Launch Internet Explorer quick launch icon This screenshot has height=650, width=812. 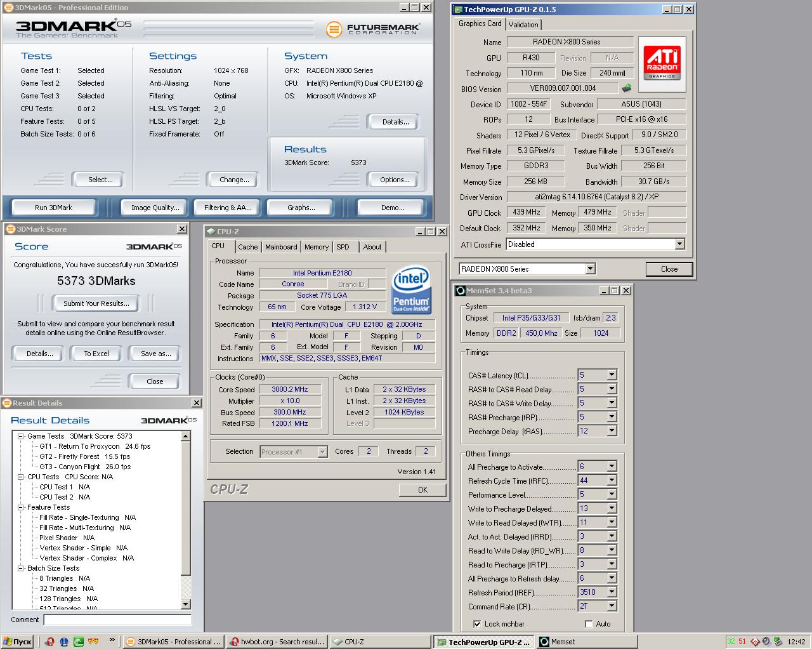64,642
